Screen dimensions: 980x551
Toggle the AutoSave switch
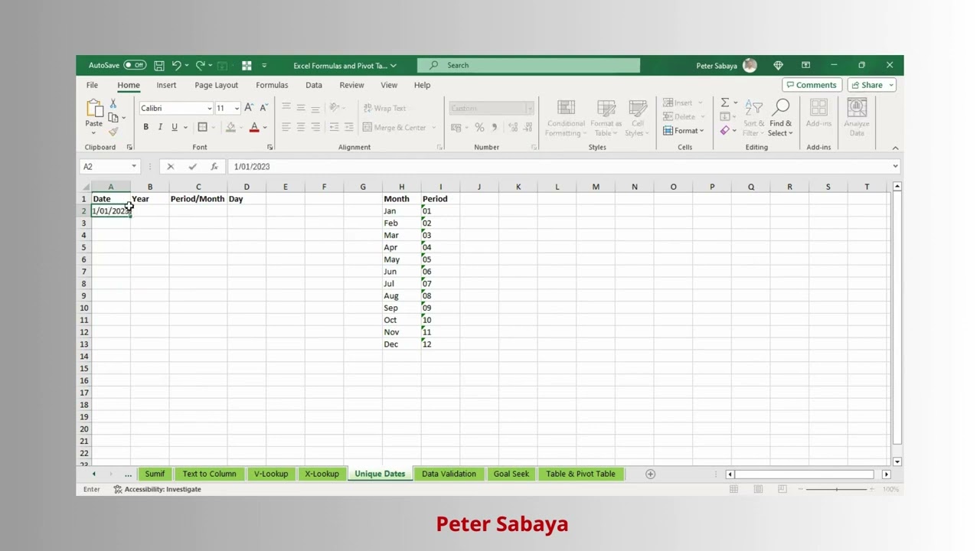[135, 65]
